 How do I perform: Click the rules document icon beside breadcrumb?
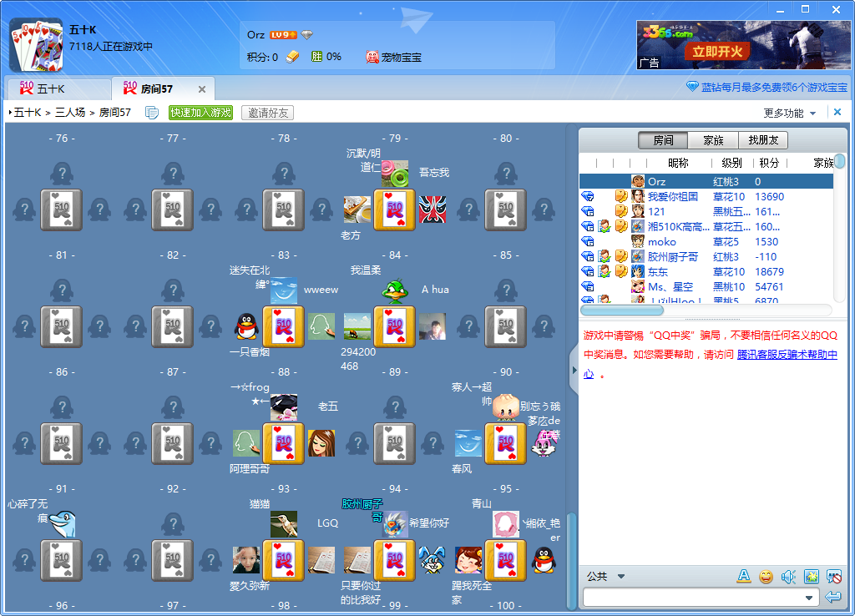tap(152, 113)
